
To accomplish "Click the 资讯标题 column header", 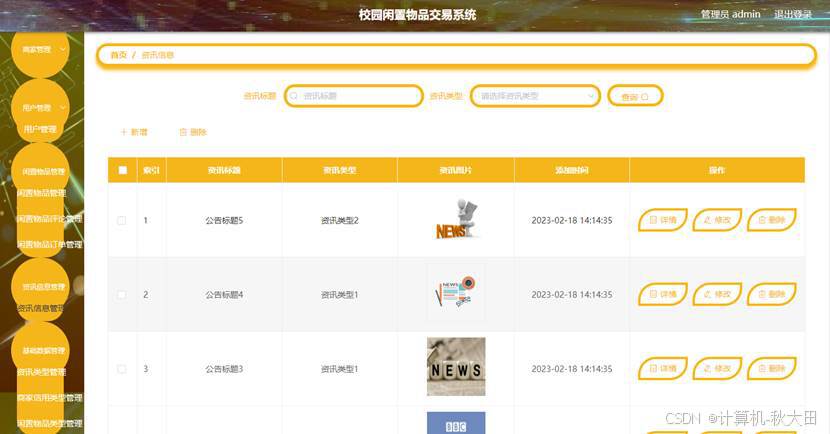I will 224,170.
